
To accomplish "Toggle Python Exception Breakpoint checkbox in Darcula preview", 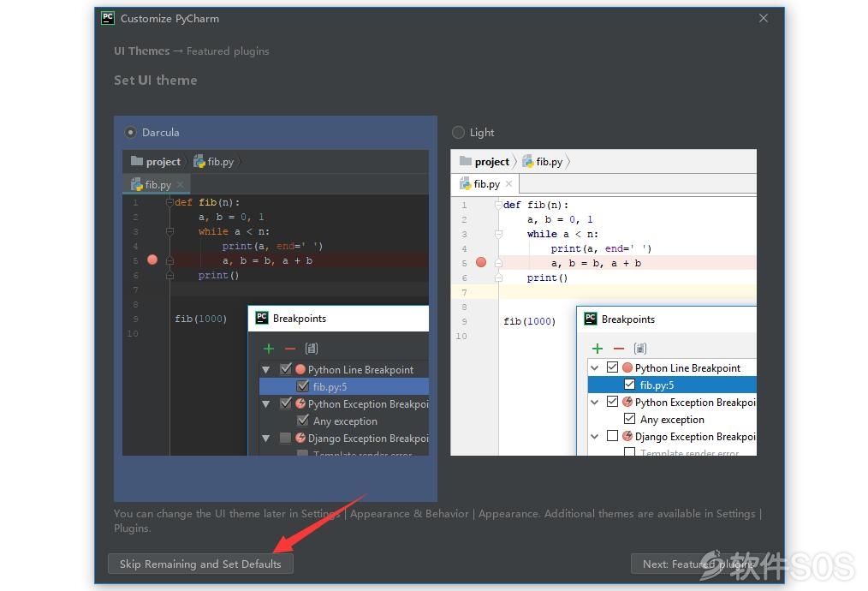I will coord(286,403).
